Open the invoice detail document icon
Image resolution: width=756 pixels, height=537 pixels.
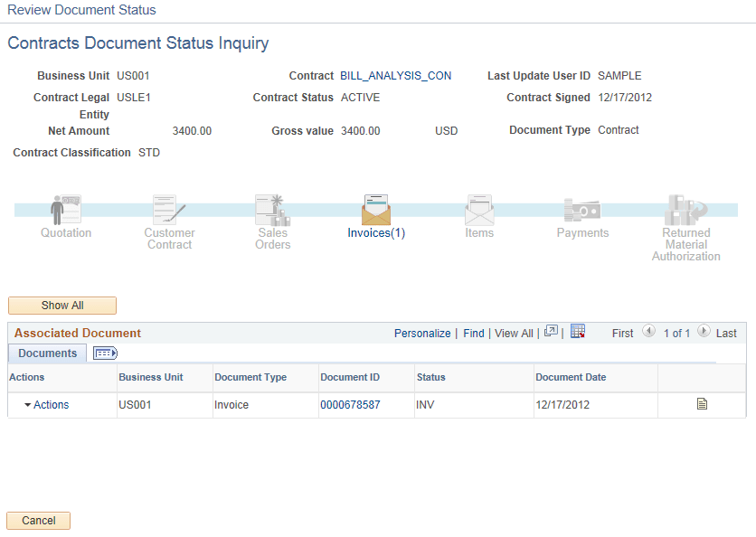pyautogui.click(x=702, y=405)
